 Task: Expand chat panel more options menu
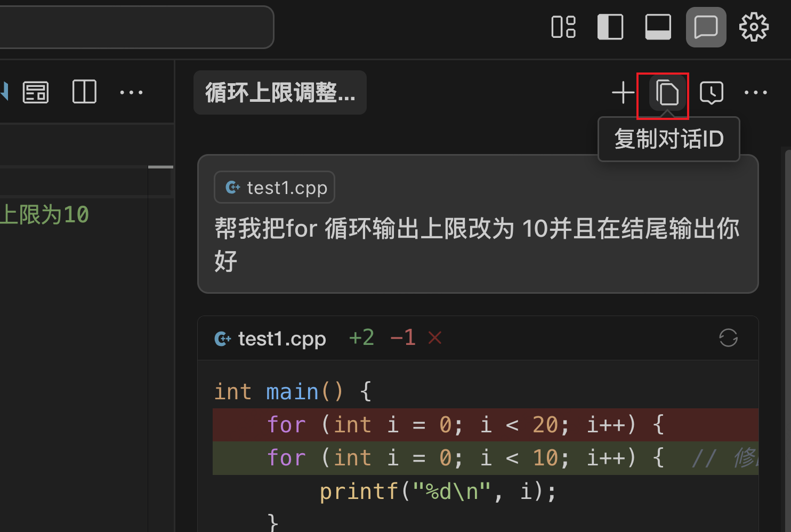click(x=755, y=93)
